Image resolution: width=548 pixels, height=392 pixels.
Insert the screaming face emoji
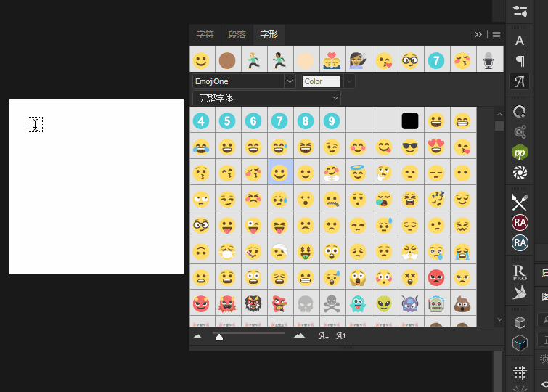tap(358, 277)
